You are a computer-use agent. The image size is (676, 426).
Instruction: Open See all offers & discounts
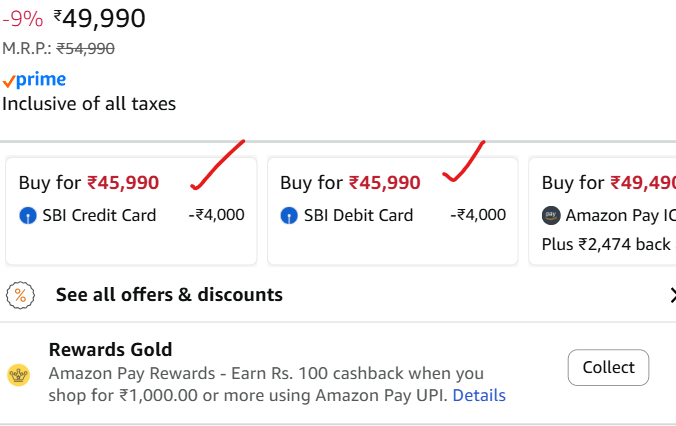coord(169,295)
